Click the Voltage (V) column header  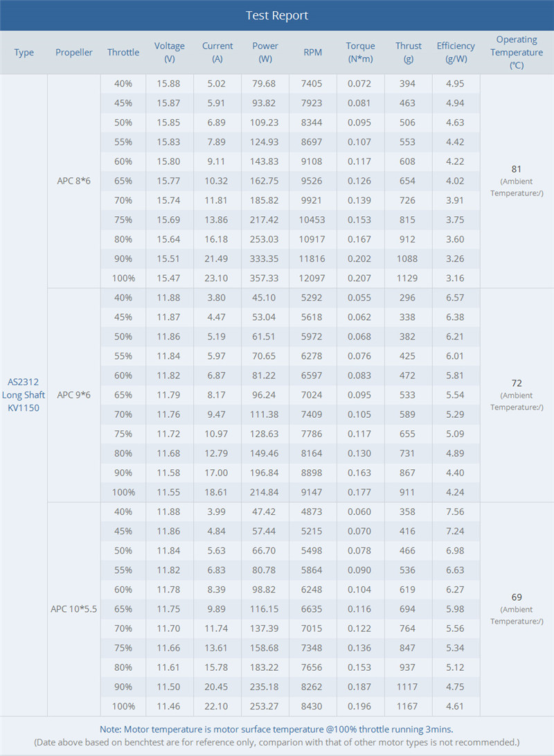(169, 52)
